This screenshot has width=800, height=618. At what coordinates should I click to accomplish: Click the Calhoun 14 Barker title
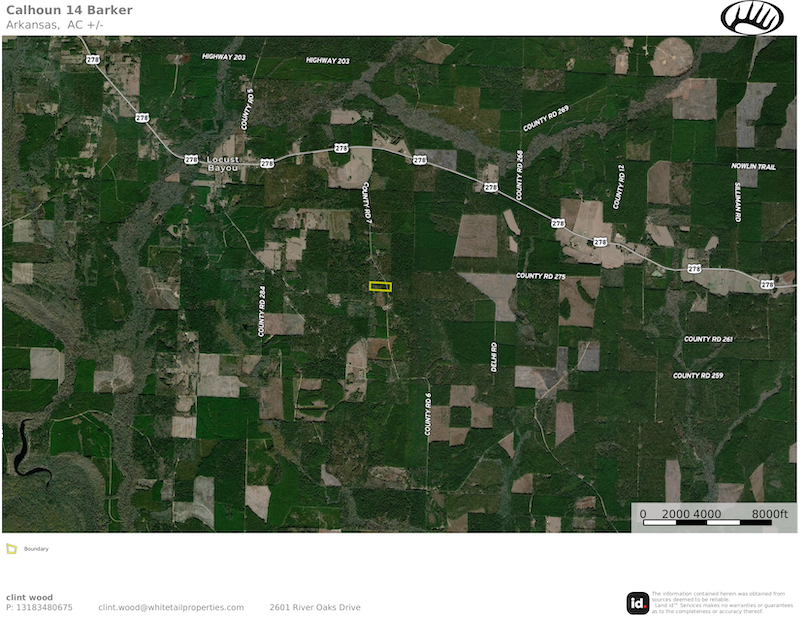69,10
